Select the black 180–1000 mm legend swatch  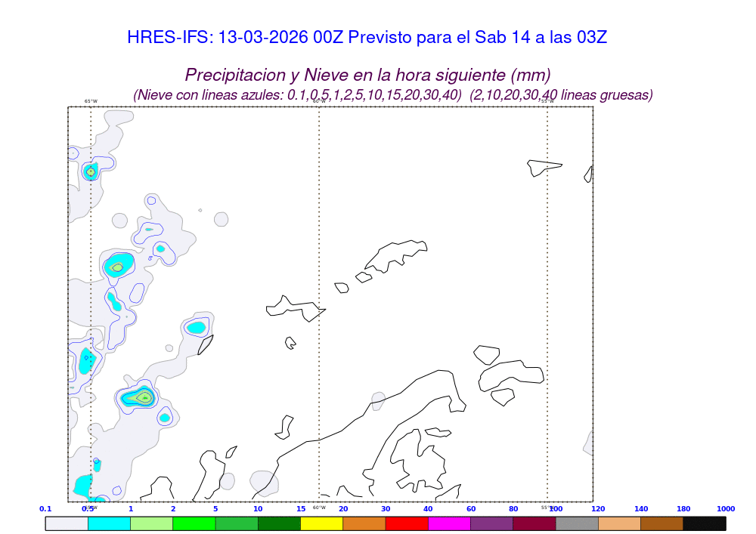click(705, 523)
